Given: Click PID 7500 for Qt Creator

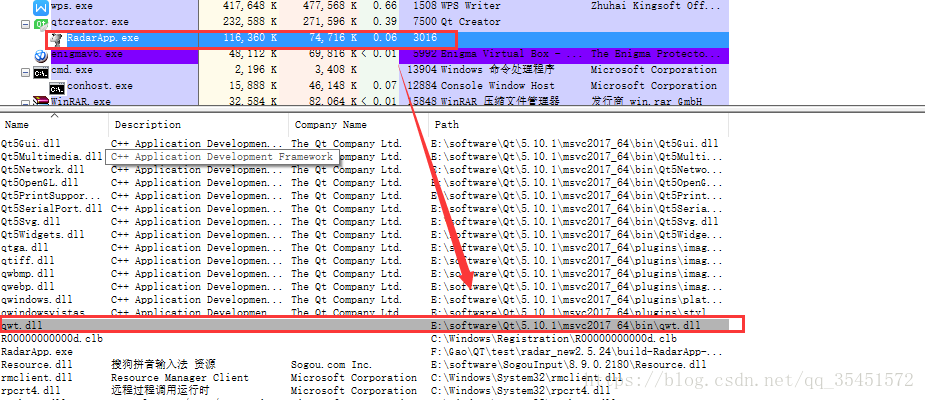Looking at the screenshot, I should (x=425, y=22).
